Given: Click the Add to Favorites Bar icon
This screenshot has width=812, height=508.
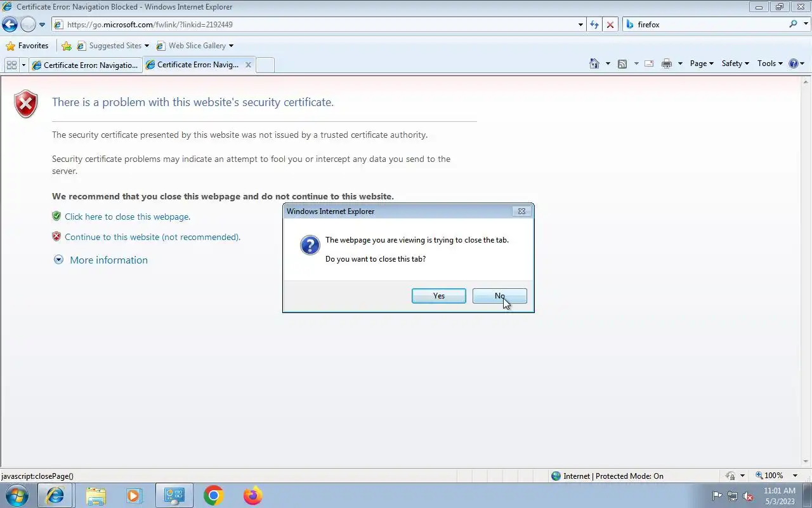Looking at the screenshot, I should click(x=67, y=46).
